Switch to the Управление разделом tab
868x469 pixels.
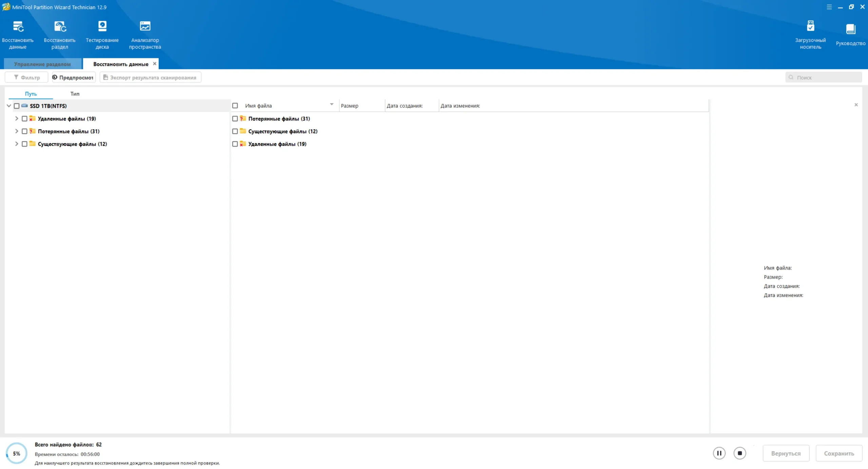42,64
